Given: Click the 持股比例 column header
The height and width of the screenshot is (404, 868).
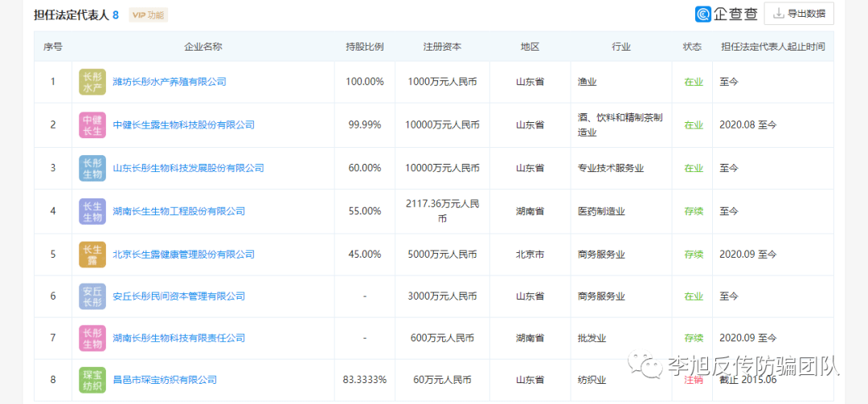Looking at the screenshot, I should (364, 47).
